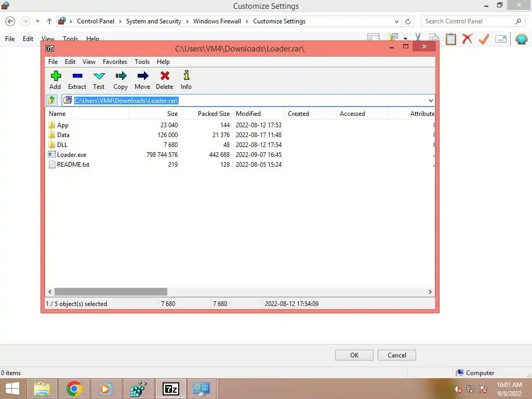Viewport: 532px width, 399px height.
Task: Click the red X delete icon in Control Panel
Action: tap(467, 38)
